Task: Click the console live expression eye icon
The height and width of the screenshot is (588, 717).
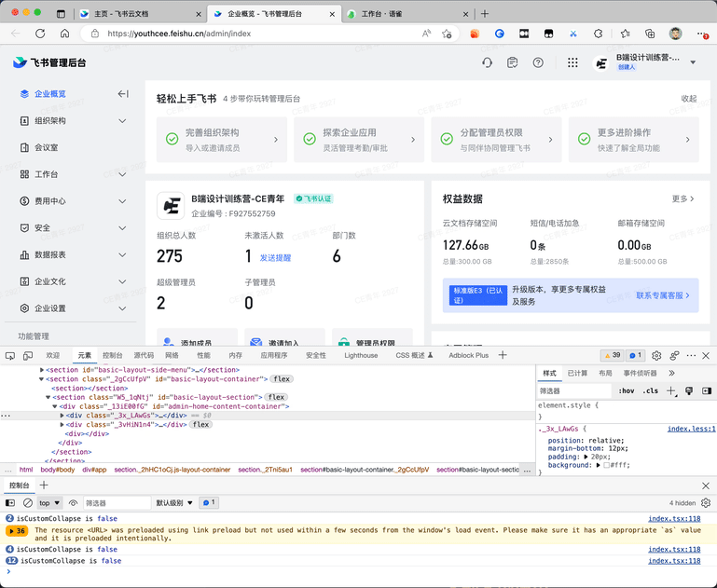Action: click(x=73, y=502)
